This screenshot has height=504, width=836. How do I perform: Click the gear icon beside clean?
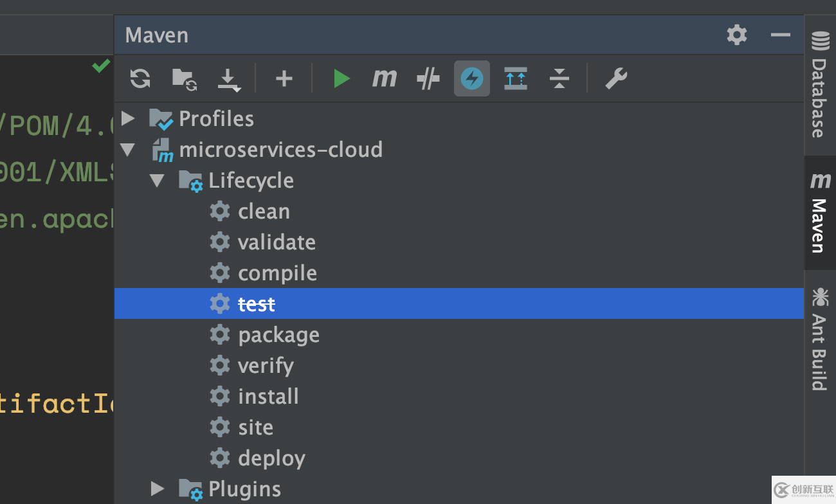(x=220, y=211)
